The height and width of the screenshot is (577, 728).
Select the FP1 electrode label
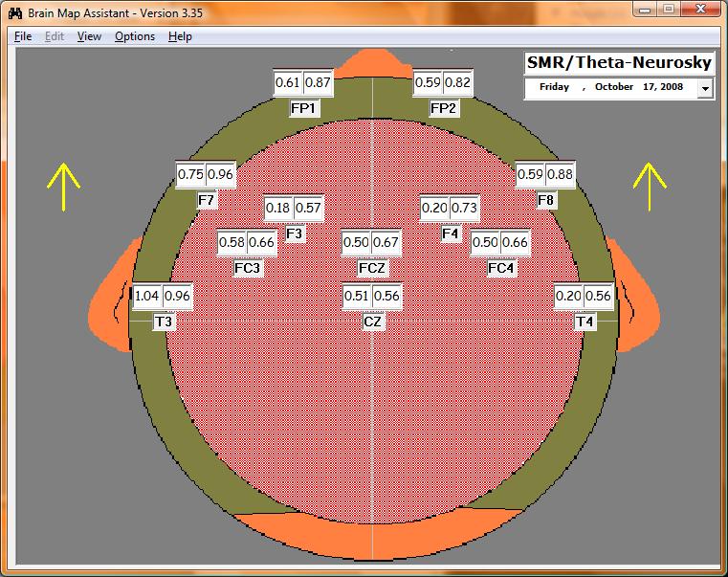click(x=304, y=109)
